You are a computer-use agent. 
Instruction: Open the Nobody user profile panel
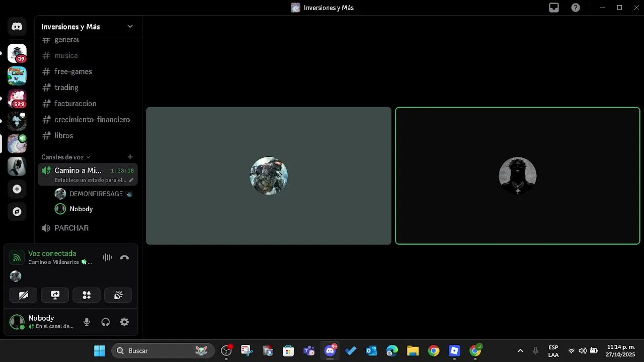point(42,322)
